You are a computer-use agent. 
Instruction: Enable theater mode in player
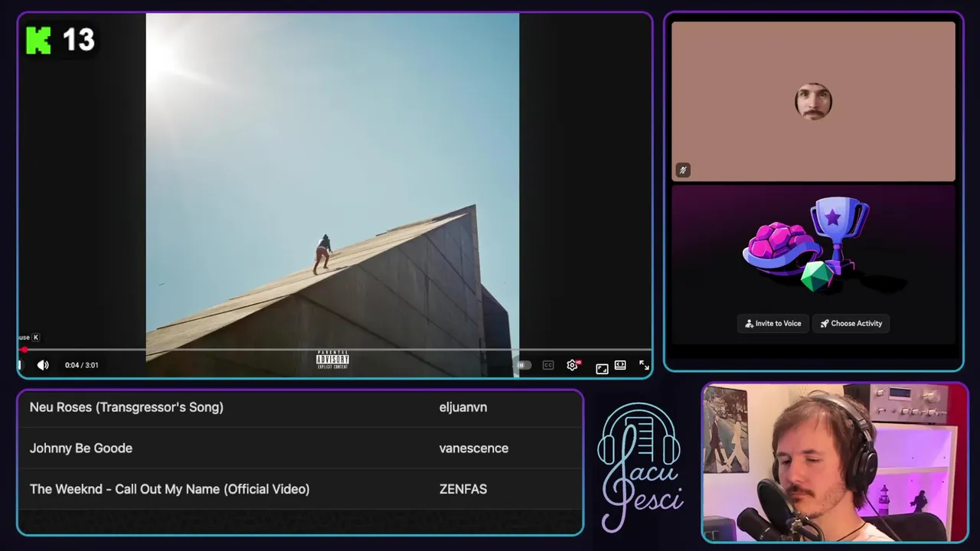620,365
